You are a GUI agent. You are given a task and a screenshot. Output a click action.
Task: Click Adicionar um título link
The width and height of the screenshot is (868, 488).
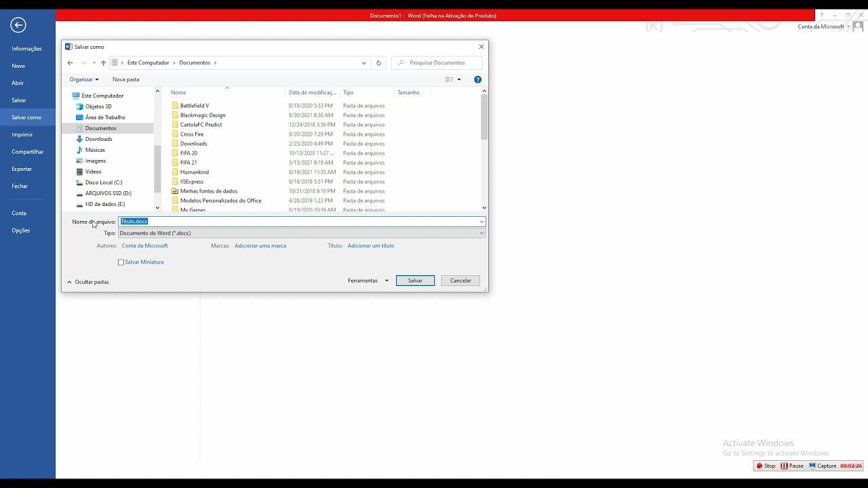371,246
